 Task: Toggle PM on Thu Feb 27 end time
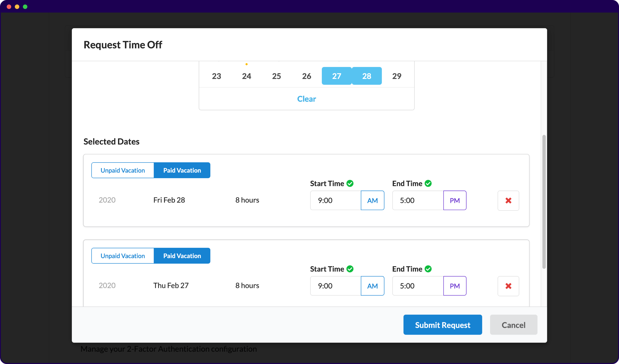[x=454, y=286]
